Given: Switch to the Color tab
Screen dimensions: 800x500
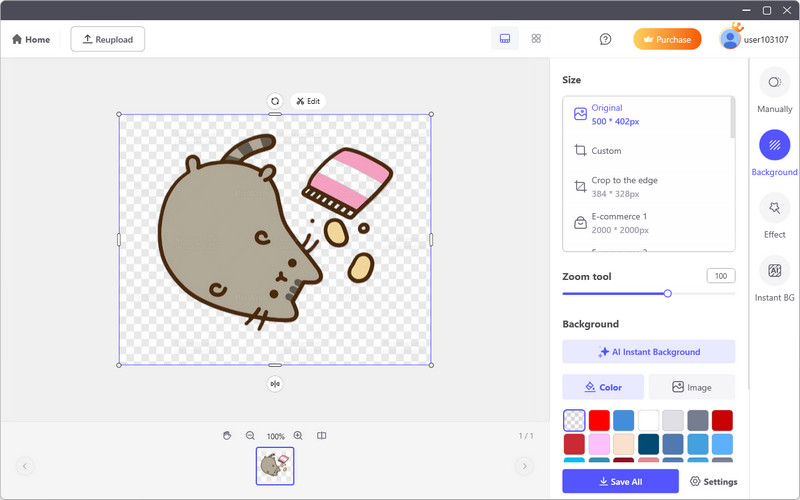Looking at the screenshot, I should click(603, 387).
